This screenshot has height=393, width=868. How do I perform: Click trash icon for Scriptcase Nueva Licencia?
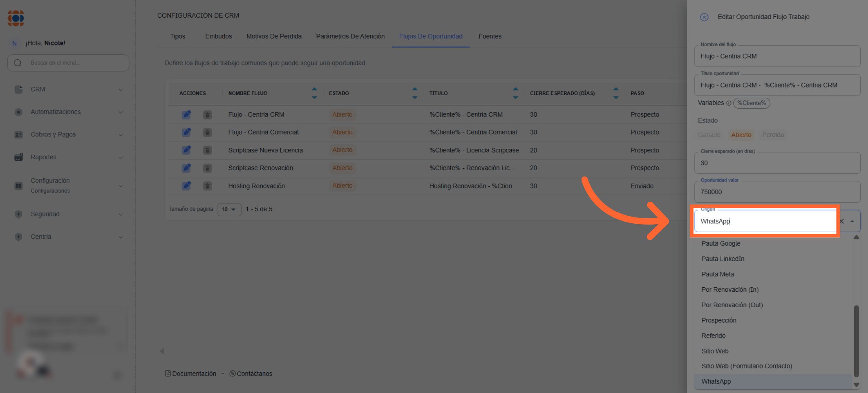(207, 150)
